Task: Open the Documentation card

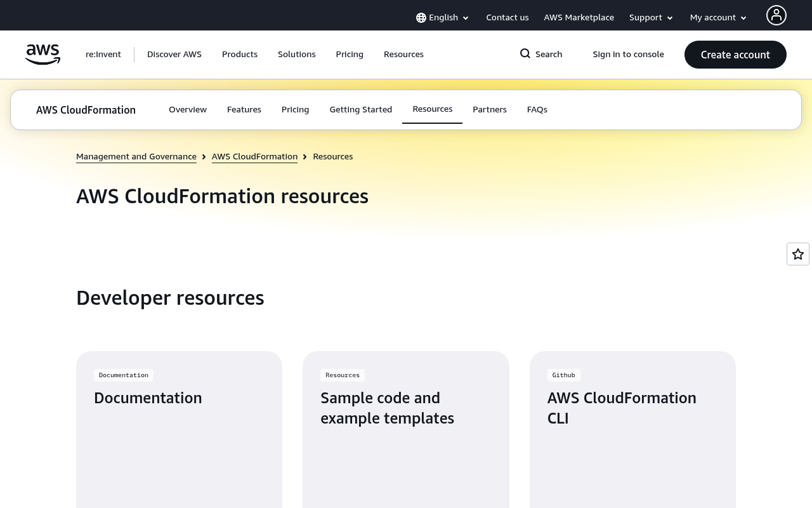Action: click(179, 429)
